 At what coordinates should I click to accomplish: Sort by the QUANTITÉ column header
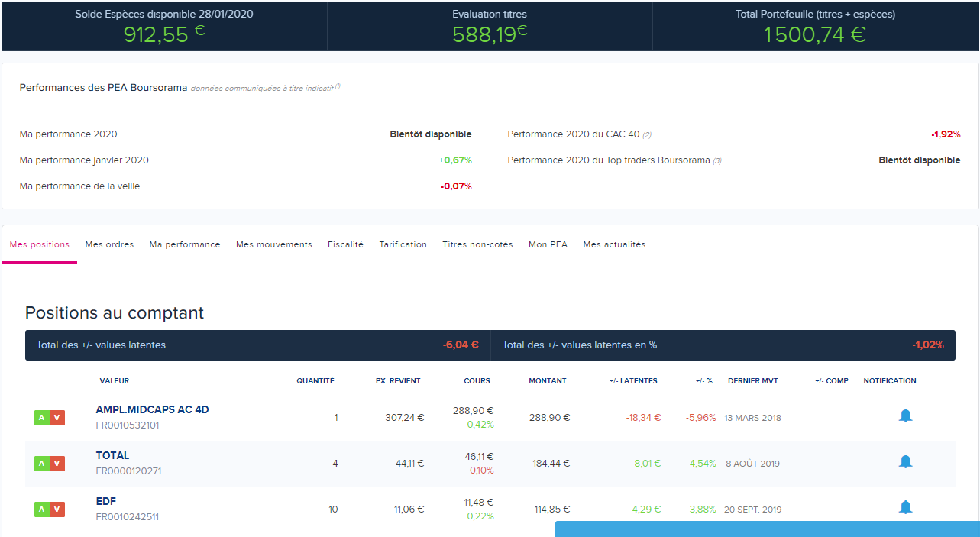(315, 380)
